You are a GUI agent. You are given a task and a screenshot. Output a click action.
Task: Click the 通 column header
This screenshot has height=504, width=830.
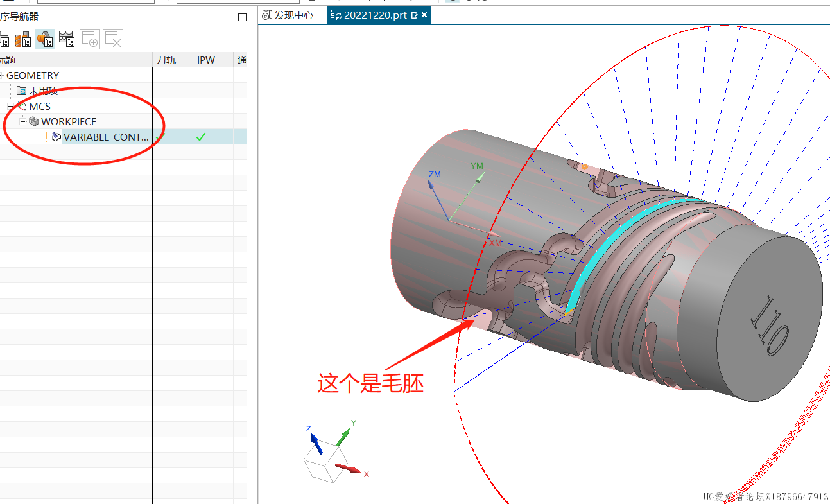pos(241,60)
